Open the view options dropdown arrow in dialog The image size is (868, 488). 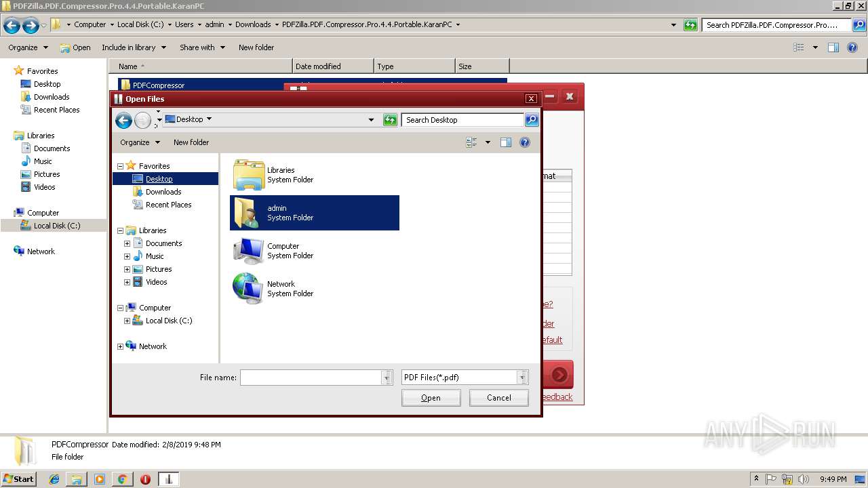tap(488, 142)
